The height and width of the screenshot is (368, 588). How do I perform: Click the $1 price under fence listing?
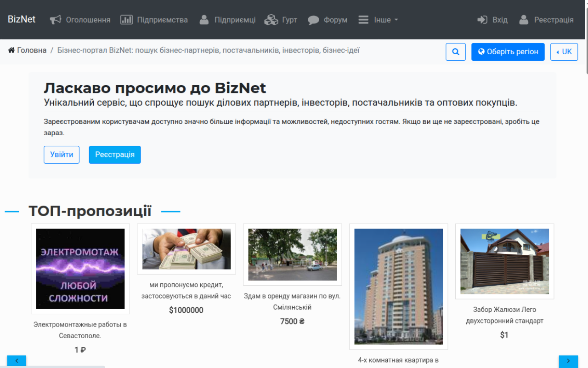[505, 335]
